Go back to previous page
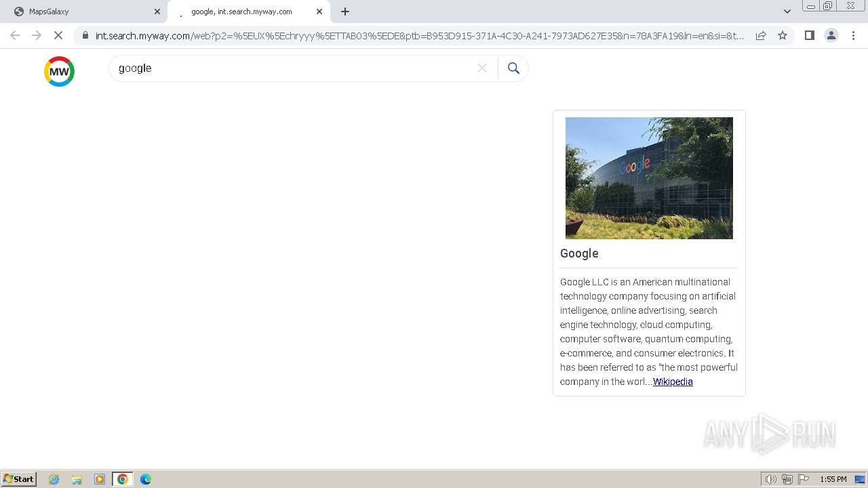The width and height of the screenshot is (868, 488). (15, 35)
